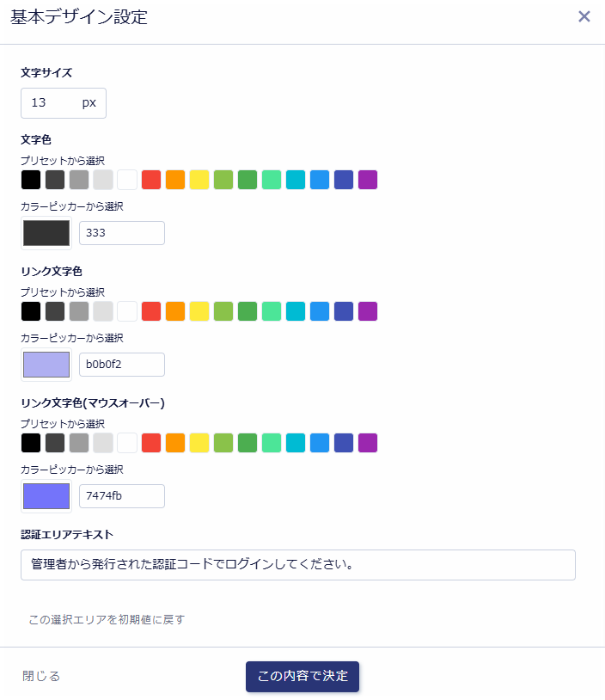Click the link color hex field b0b0f2
The image size is (605, 700).
(x=121, y=365)
